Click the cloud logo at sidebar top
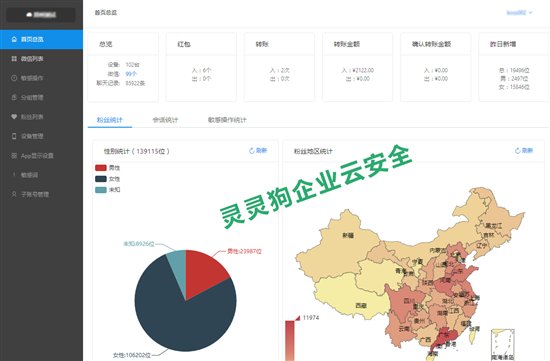This screenshot has width=550, height=361. (29, 15)
